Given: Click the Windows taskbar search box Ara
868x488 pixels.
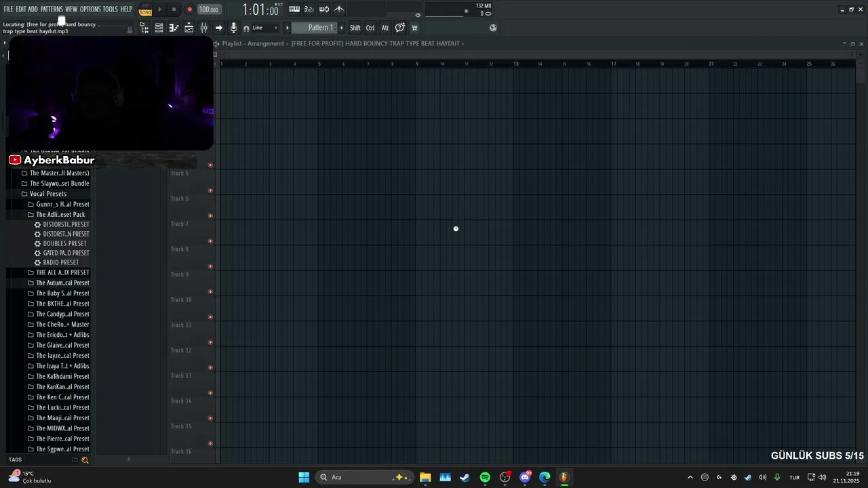Looking at the screenshot, I should (365, 477).
